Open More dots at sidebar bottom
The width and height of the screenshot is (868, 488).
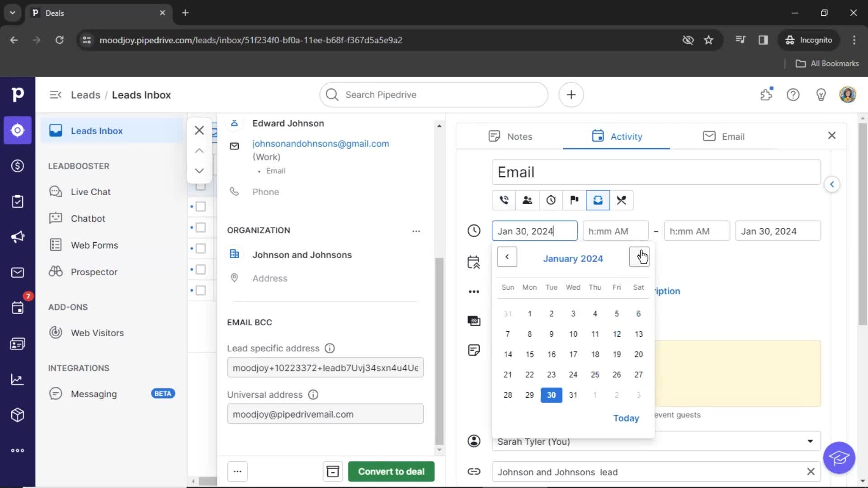[x=18, y=450]
